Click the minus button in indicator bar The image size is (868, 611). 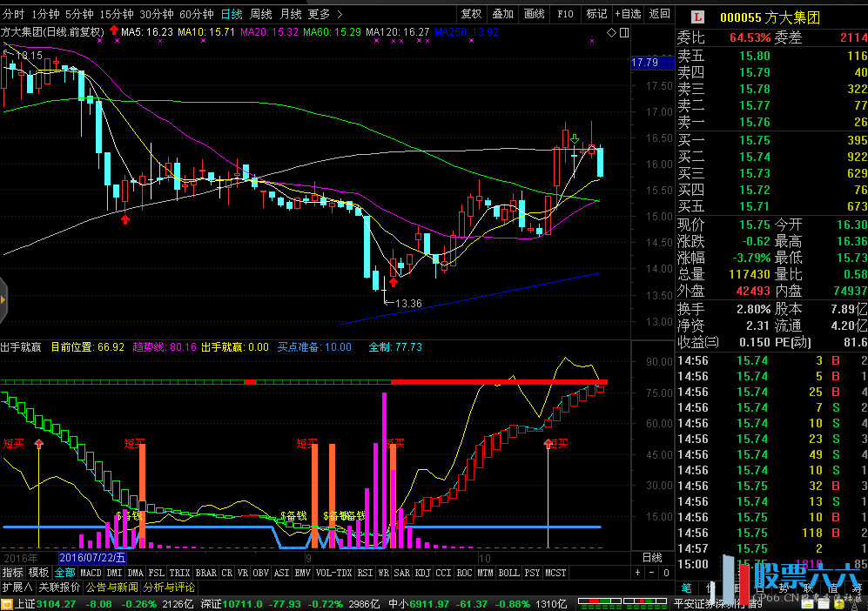tap(650, 573)
